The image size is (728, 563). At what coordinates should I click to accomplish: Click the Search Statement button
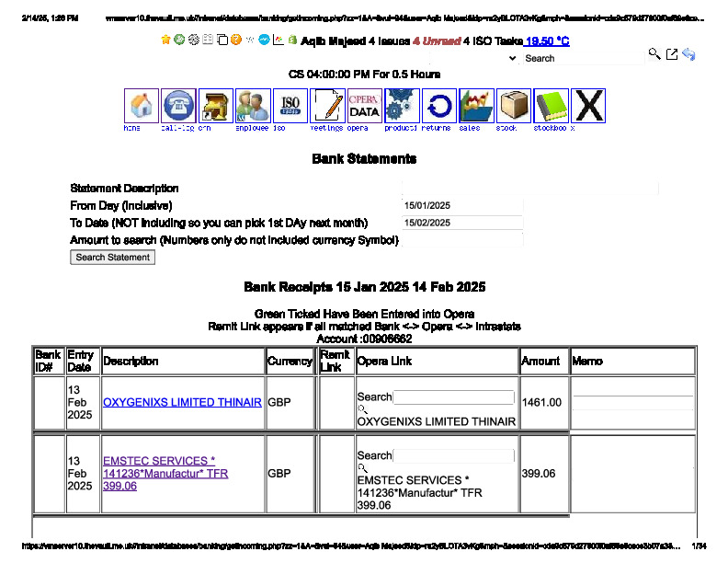(113, 258)
